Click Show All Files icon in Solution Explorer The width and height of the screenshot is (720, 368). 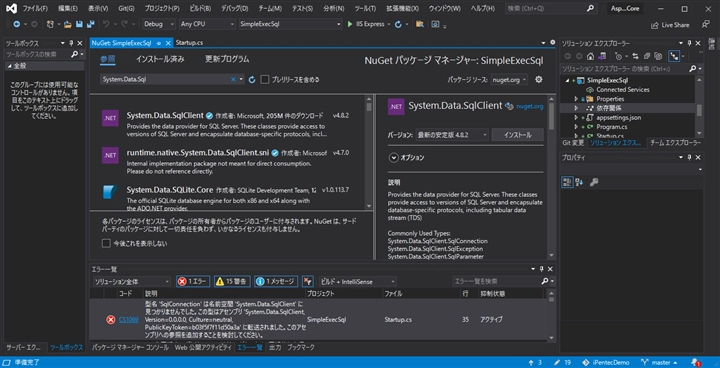(x=658, y=56)
